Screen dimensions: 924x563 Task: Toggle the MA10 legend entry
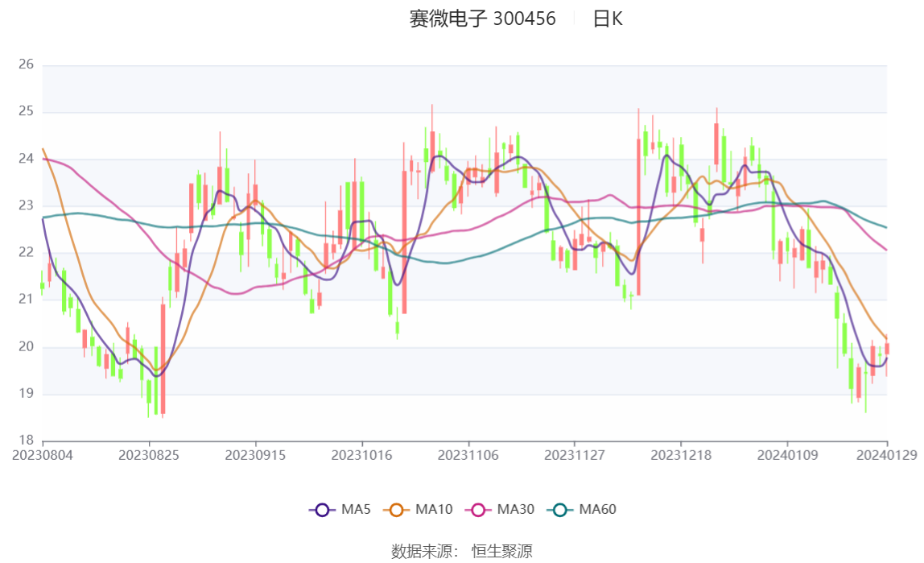[x=418, y=509]
